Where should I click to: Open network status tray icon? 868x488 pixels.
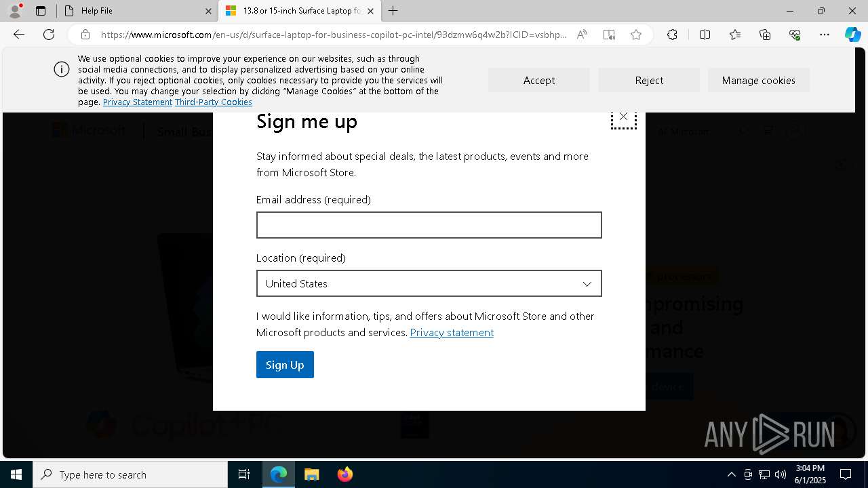pyautogui.click(x=764, y=474)
